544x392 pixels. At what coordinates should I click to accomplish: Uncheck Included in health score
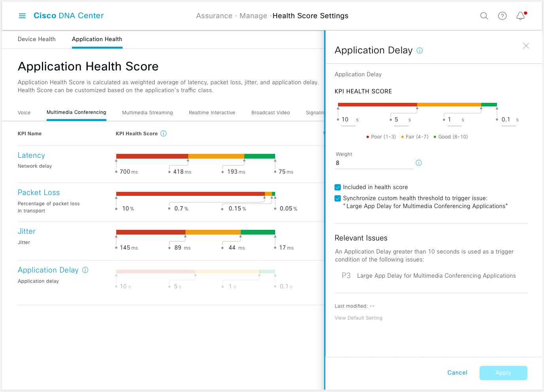tap(338, 187)
